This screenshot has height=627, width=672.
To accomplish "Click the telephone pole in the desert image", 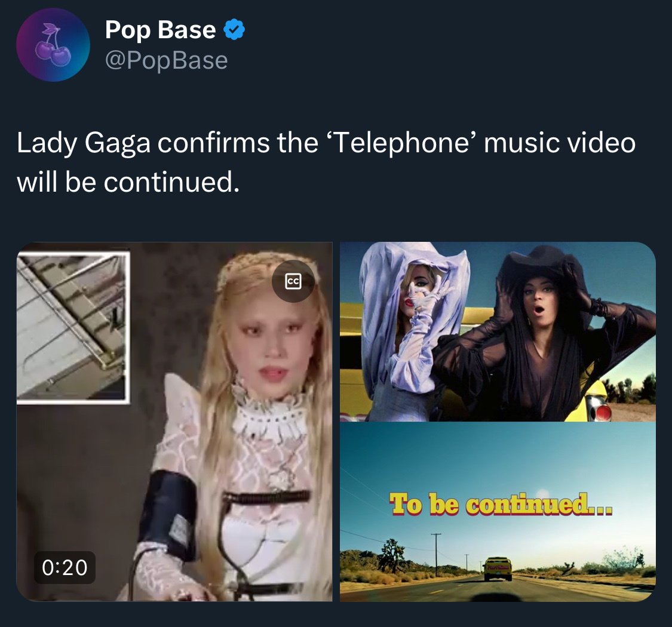I will coord(436,555).
